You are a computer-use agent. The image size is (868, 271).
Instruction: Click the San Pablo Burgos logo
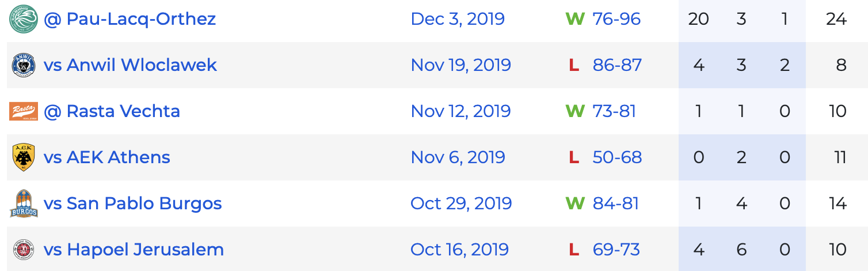24,204
